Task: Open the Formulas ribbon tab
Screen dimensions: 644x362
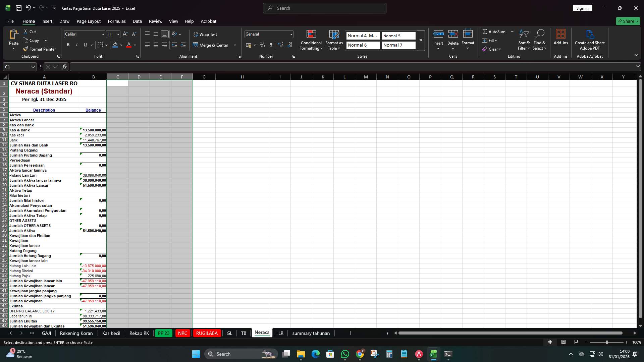Action: (x=117, y=21)
